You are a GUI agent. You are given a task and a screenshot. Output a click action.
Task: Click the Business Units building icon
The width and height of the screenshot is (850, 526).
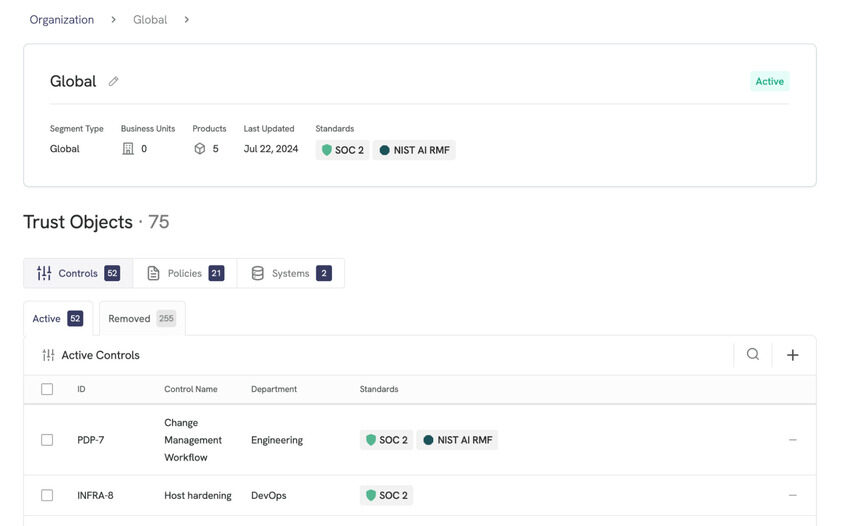(128, 149)
